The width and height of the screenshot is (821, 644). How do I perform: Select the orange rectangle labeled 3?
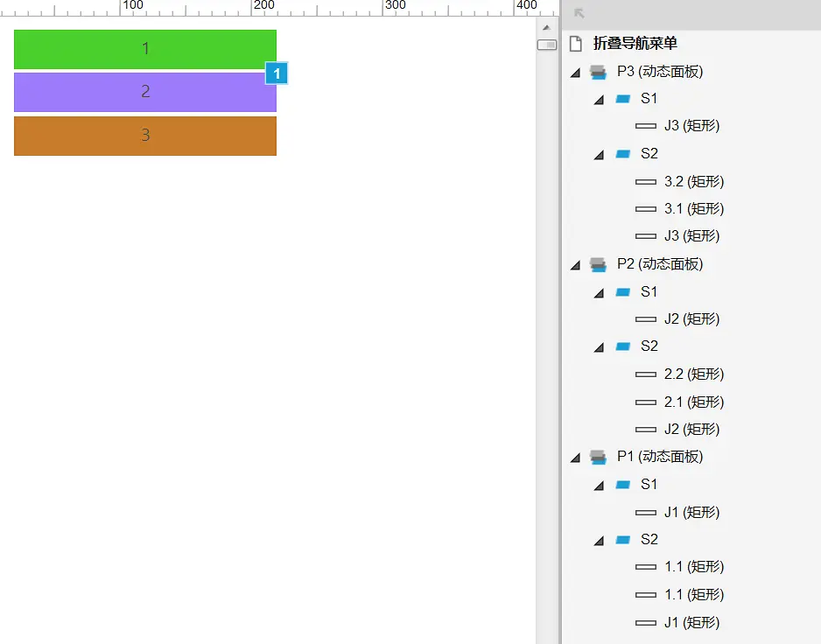point(145,136)
